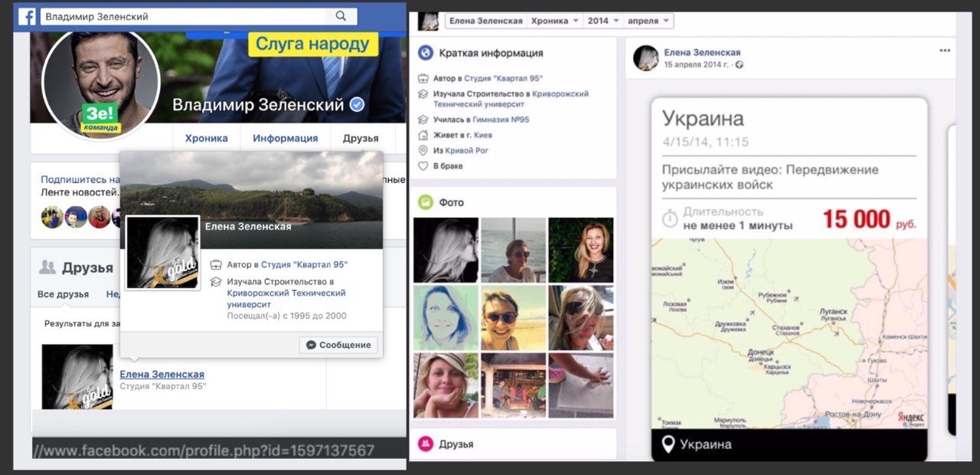Screen dimensions: 980x475
Task: Click the Краткая информация globe icon
Action: pyautogui.click(x=426, y=53)
